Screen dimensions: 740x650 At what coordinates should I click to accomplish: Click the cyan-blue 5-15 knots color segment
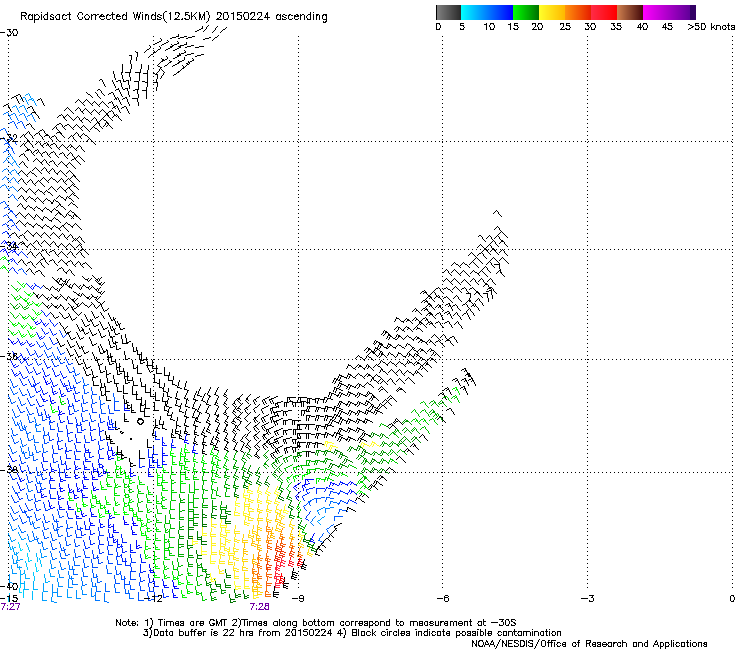487,12
